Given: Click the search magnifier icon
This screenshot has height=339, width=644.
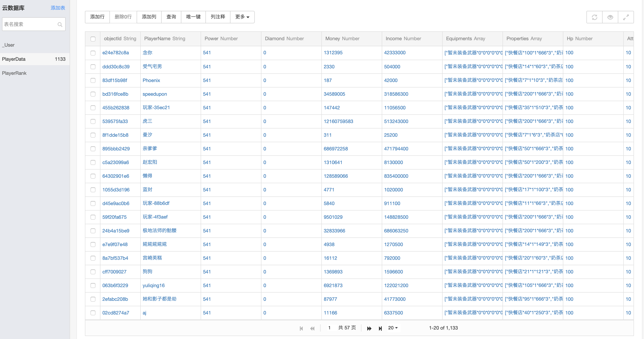Looking at the screenshot, I should (60, 24).
